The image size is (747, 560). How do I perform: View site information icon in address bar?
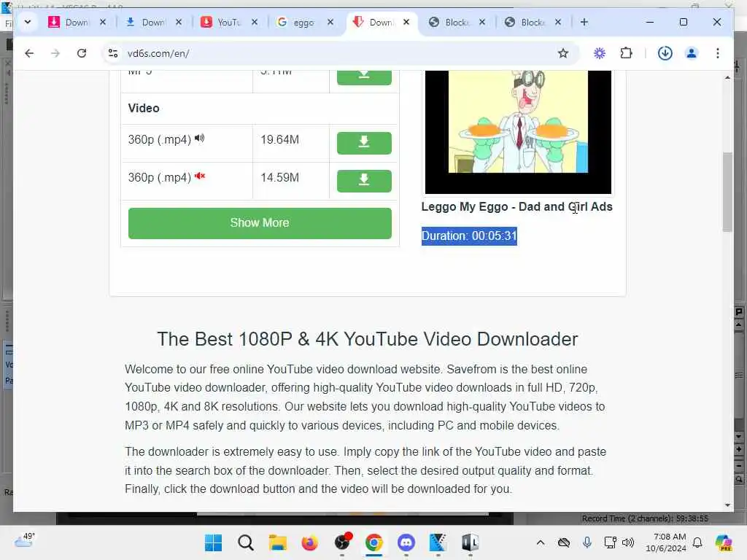[x=113, y=53]
